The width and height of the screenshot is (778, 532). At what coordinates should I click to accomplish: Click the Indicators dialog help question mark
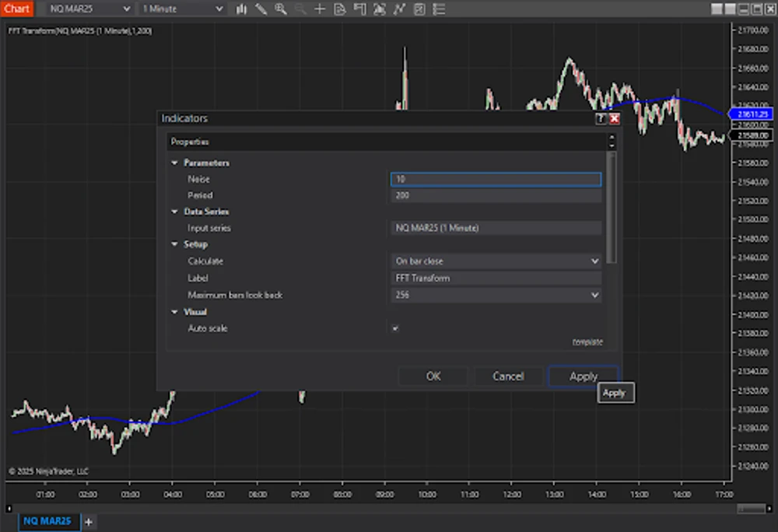(x=601, y=118)
